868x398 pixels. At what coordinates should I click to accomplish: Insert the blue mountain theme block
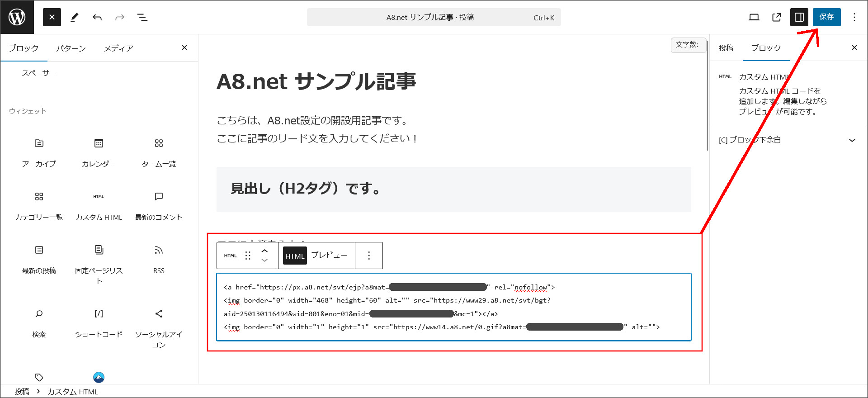coord(99,377)
